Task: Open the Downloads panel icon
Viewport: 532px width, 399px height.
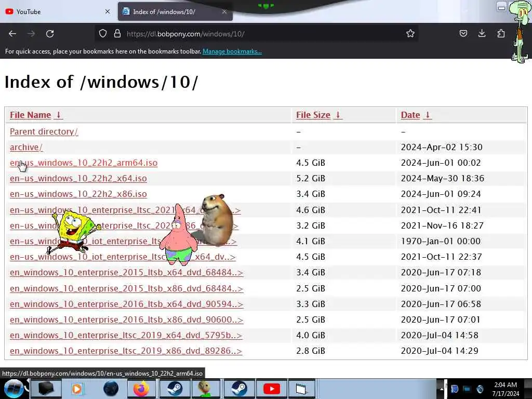Action: [x=482, y=33]
